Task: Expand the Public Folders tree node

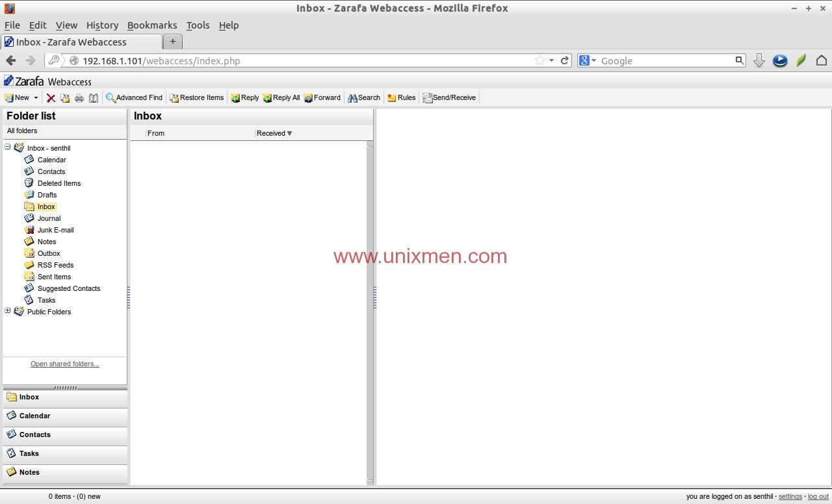Action: pos(8,311)
